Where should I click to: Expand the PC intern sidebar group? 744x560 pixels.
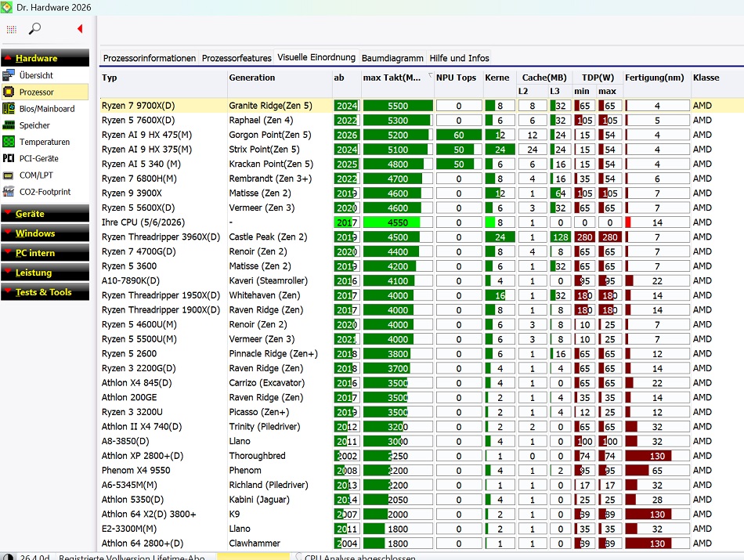pos(45,253)
